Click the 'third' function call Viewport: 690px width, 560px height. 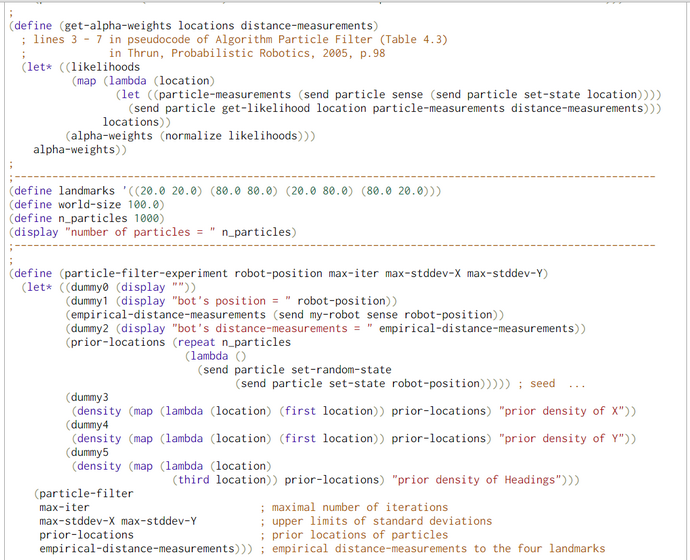click(x=194, y=480)
